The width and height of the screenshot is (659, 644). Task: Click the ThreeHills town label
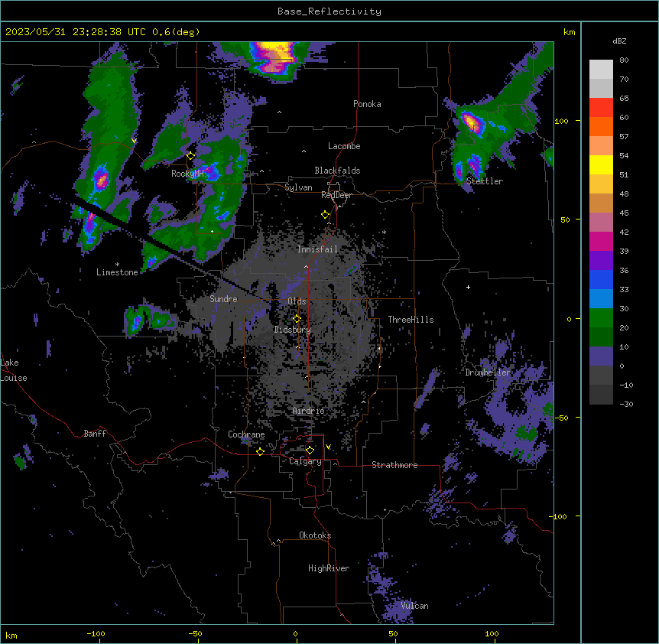click(x=411, y=320)
